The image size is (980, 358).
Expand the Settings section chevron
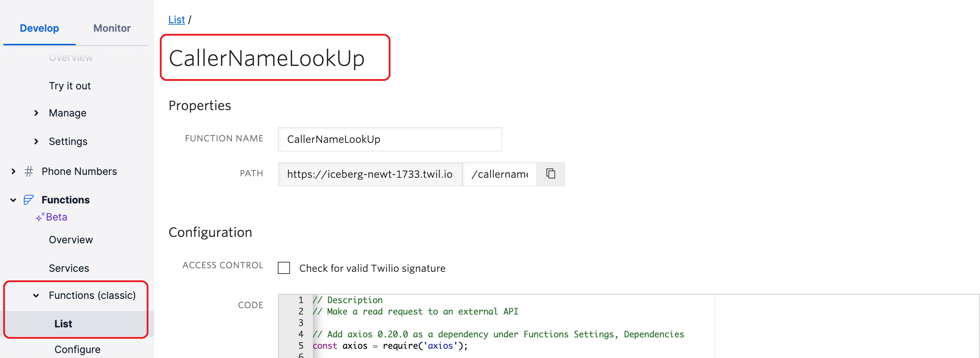coord(36,142)
